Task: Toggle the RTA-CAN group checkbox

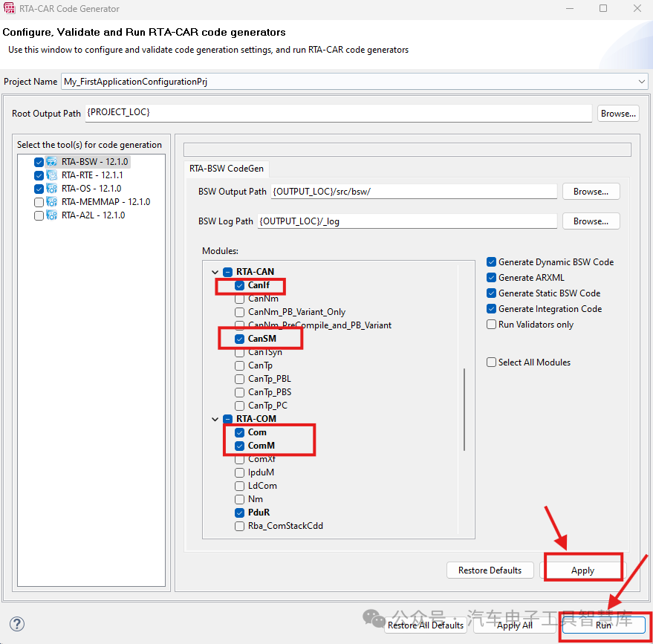Action: tap(228, 273)
